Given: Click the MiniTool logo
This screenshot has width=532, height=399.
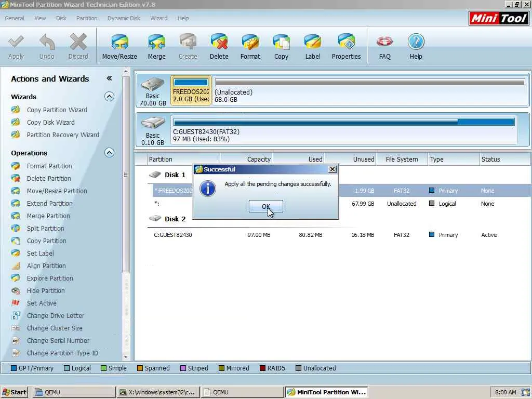Looking at the screenshot, I should click(x=499, y=18).
